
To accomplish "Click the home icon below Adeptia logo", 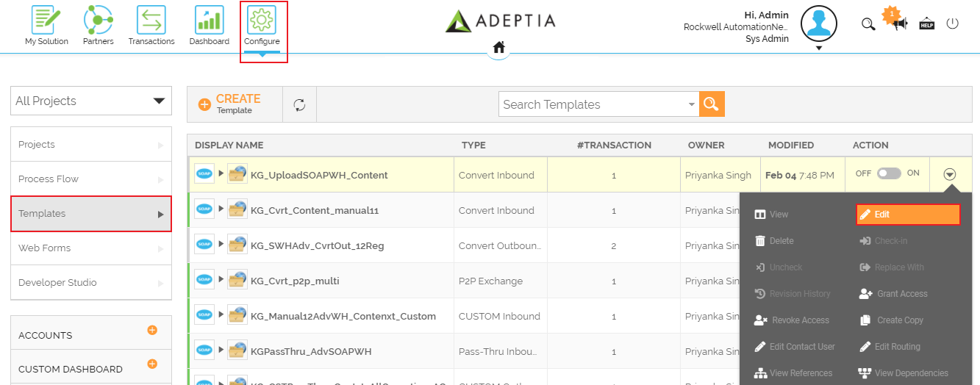I will (x=498, y=48).
